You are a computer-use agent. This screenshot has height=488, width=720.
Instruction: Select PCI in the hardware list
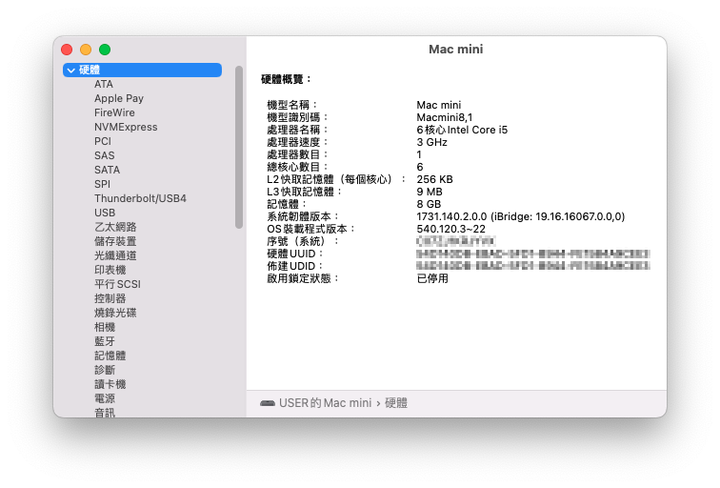tap(103, 141)
